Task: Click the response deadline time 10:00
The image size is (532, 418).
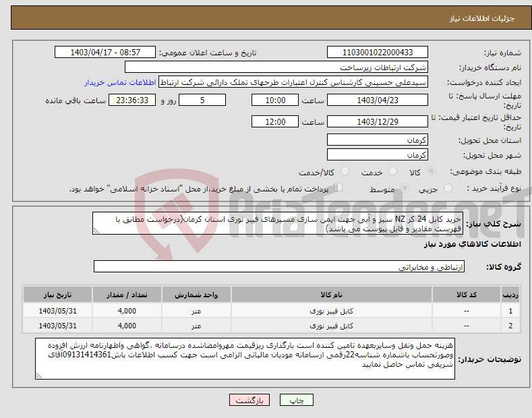Action: click(275, 100)
